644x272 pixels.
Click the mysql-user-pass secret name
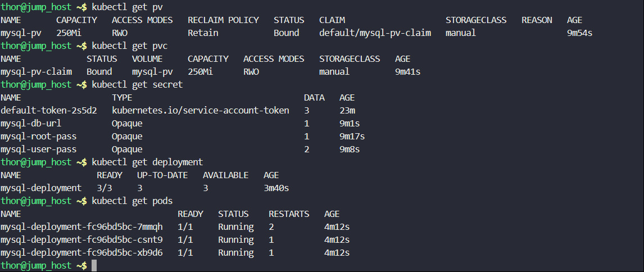click(38, 149)
